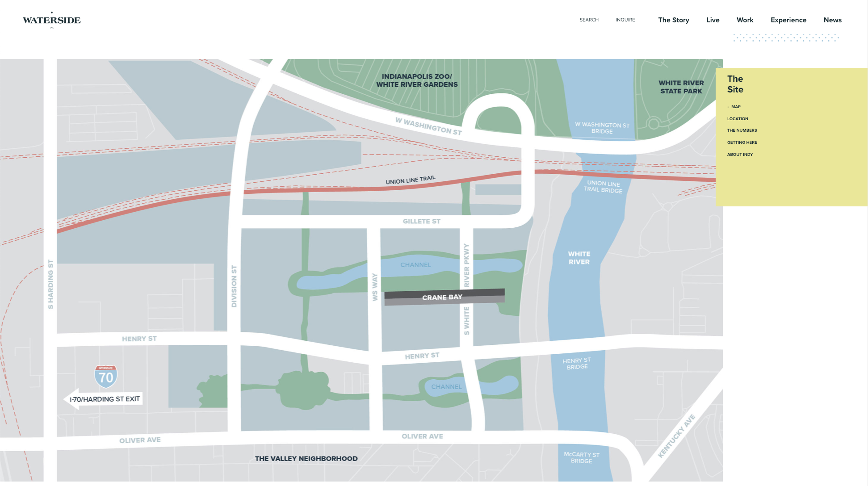Open the Experience menu item
The height and width of the screenshot is (486, 868).
(x=788, y=20)
